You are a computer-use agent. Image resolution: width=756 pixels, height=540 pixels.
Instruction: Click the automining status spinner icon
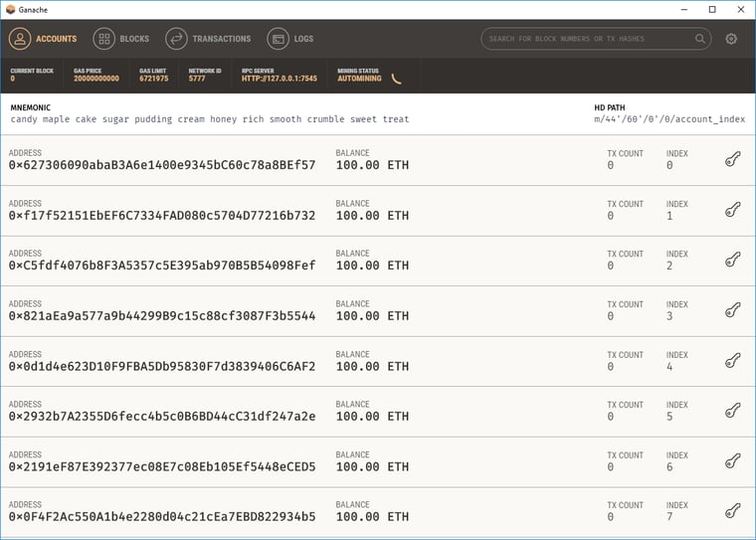click(396, 79)
